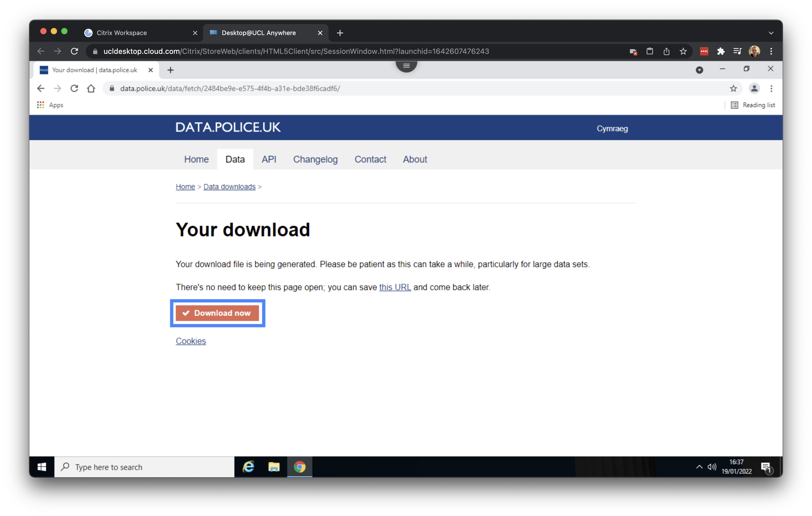Open Reading list panel
812x516 pixels.
coord(753,105)
